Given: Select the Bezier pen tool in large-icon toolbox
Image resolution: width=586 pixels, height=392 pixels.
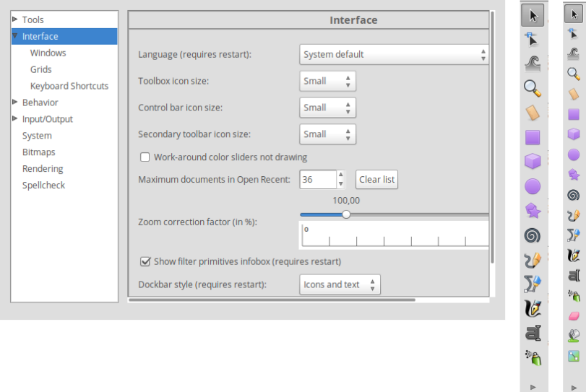Looking at the screenshot, I should pyautogui.click(x=533, y=284).
